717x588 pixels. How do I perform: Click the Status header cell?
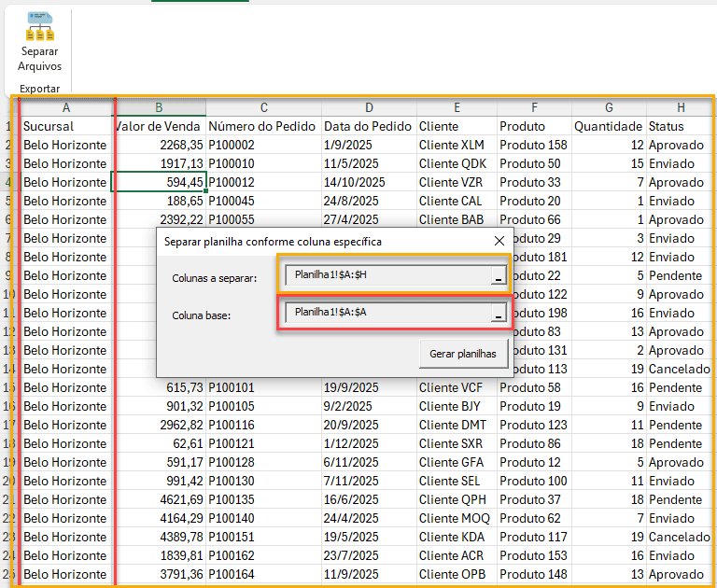point(681,126)
